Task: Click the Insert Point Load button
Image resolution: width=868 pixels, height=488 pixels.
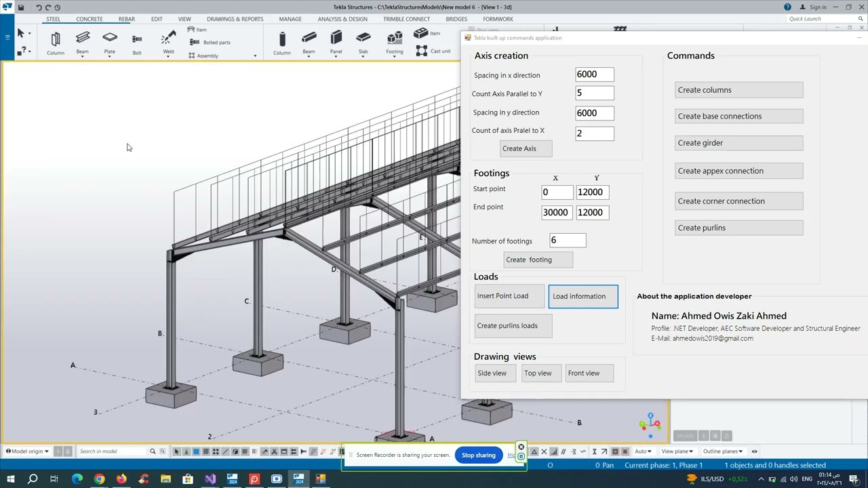Action: click(509, 296)
